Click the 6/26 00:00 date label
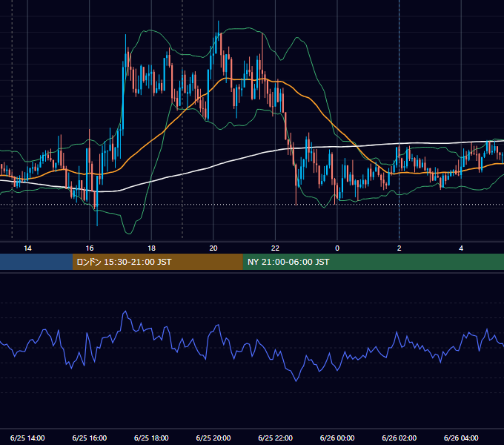Screen dimensions: 504x445 [337, 438]
